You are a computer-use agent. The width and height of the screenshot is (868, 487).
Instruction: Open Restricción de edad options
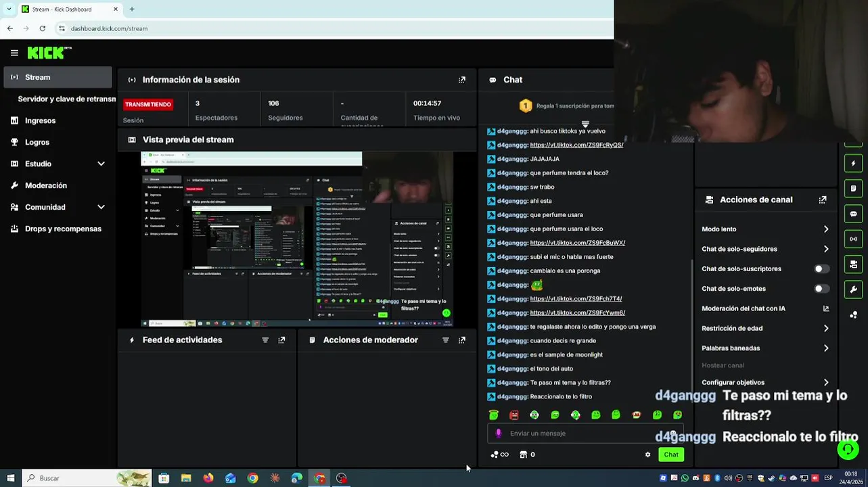(765, 329)
